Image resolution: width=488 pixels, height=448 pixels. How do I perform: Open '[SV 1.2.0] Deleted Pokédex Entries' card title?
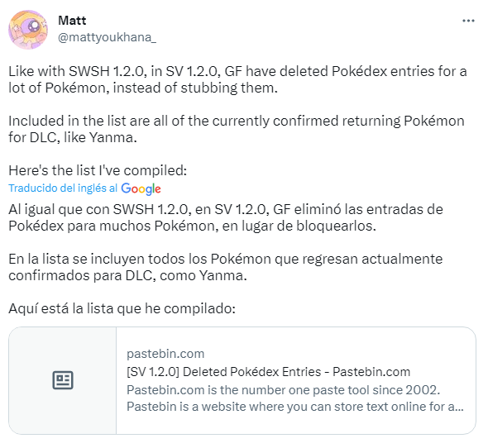[x=268, y=372]
